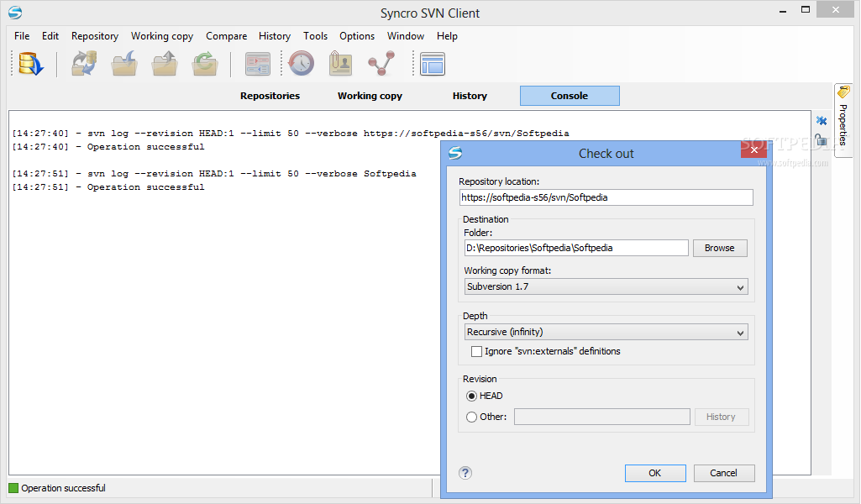Switch to the History tab
Viewport: 861px width, 504px height.
tap(470, 96)
